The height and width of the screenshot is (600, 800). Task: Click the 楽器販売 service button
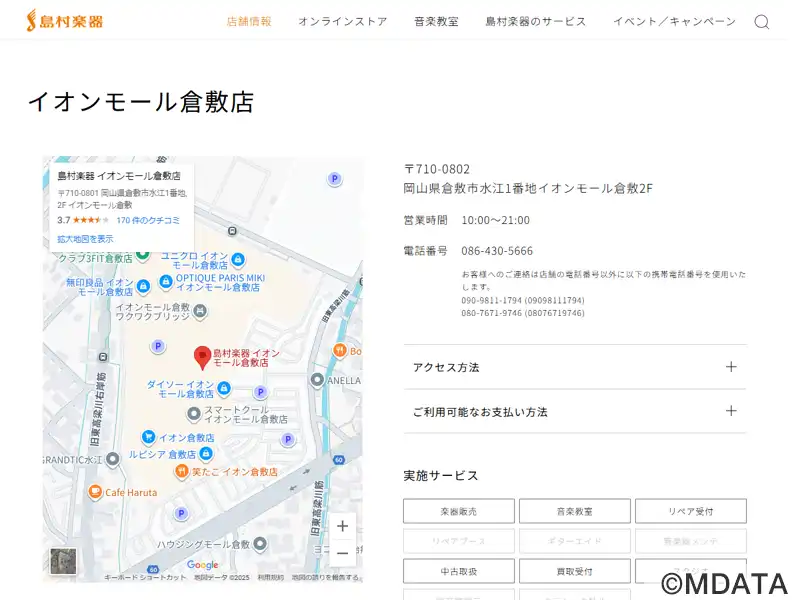[x=459, y=511]
